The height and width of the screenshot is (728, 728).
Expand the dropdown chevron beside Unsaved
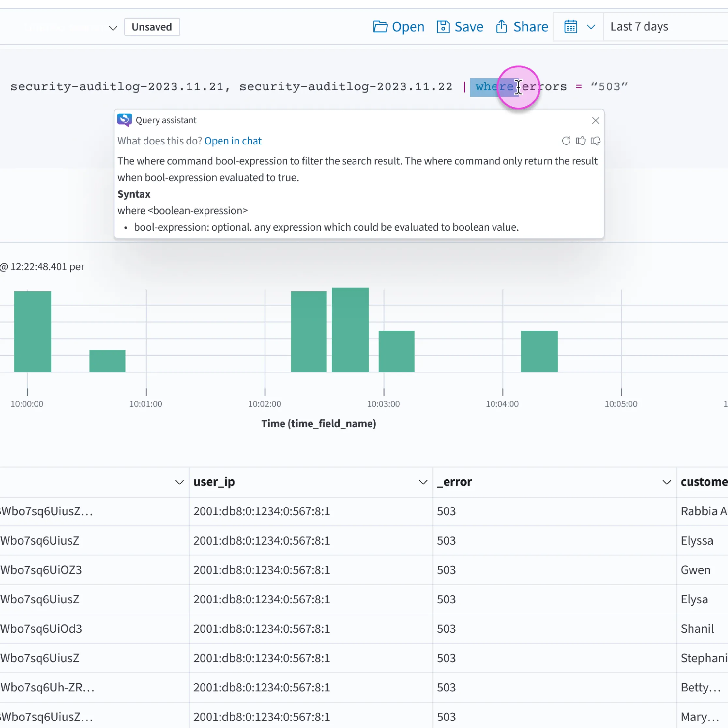point(113,28)
